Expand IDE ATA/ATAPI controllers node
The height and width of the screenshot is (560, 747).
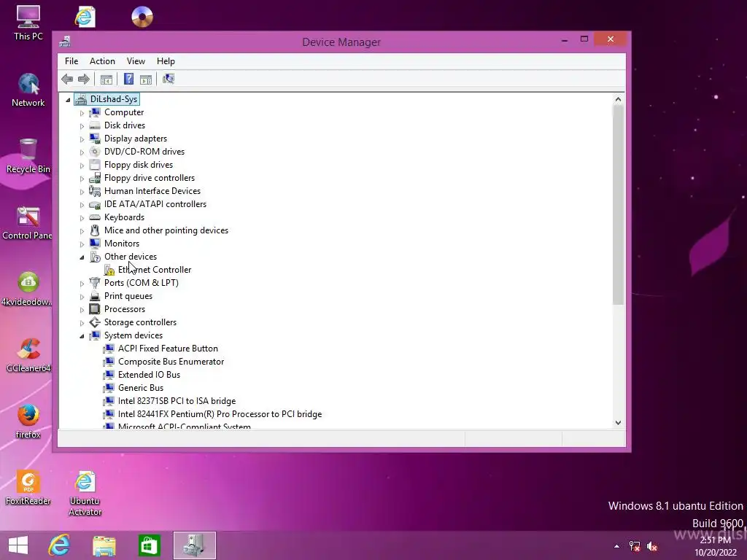pyautogui.click(x=82, y=205)
